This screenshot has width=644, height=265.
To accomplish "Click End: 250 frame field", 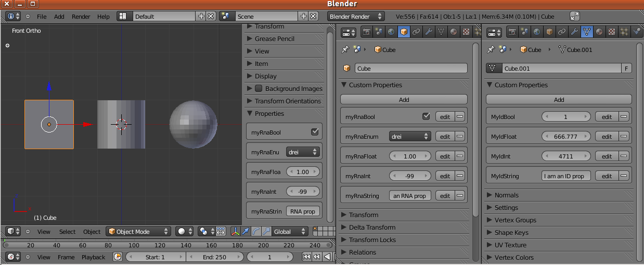I will click(214, 257).
